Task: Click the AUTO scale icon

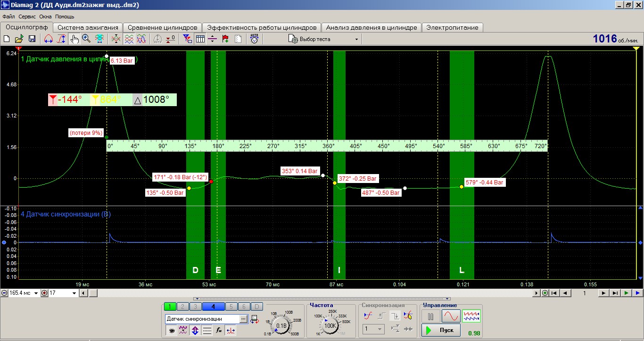Action: click(157, 39)
